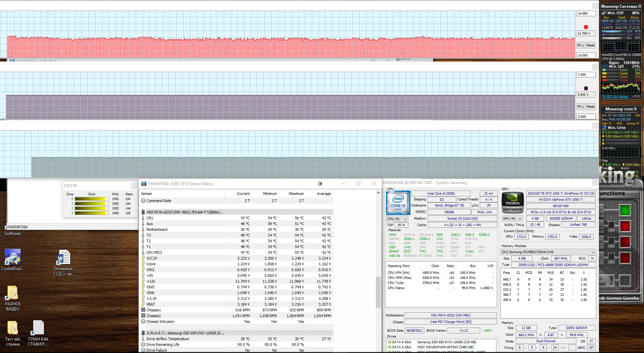644x353 pixels.
Task: Click the 14.000 upper limit field
Action: (x=586, y=14)
